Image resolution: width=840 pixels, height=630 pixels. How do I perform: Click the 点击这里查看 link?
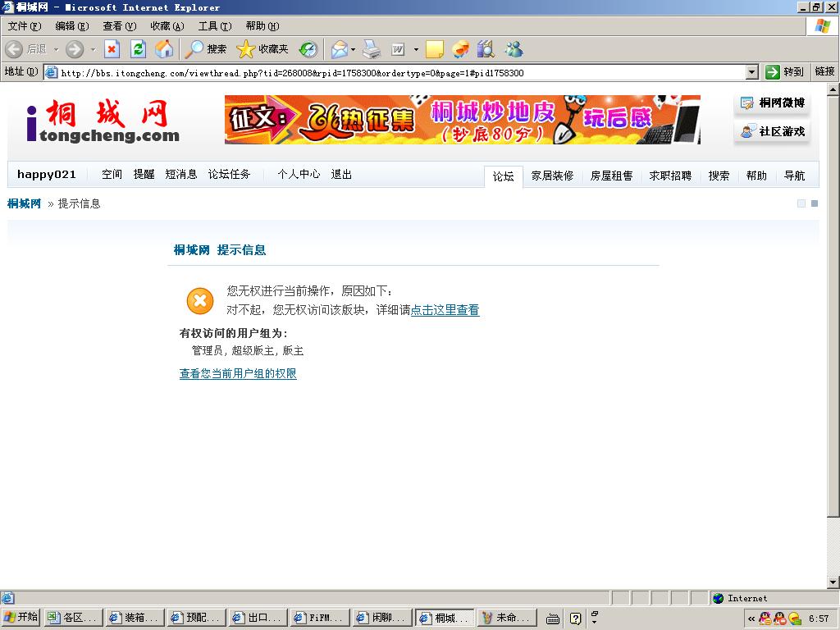445,310
